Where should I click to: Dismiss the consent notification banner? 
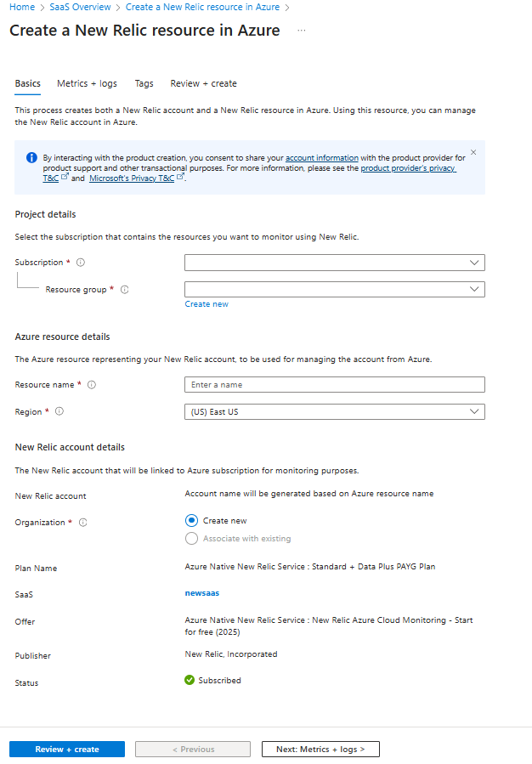473,152
